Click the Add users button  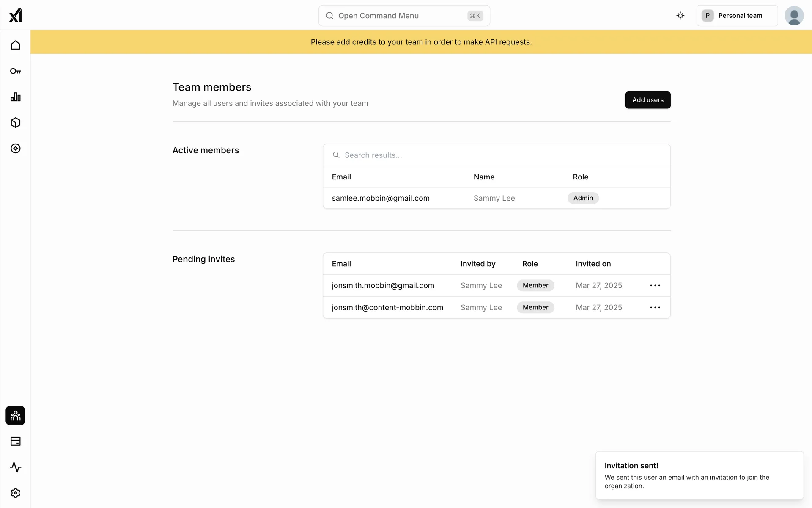point(647,100)
